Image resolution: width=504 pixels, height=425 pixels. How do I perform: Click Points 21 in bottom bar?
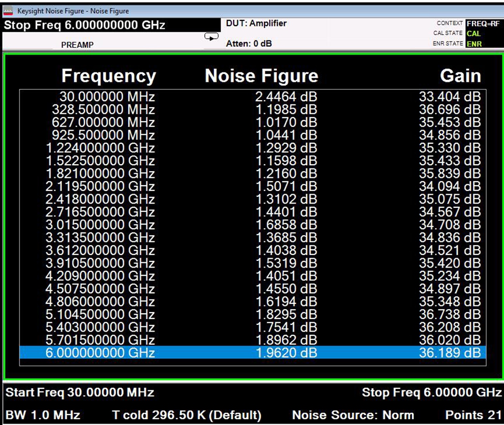tap(473, 415)
